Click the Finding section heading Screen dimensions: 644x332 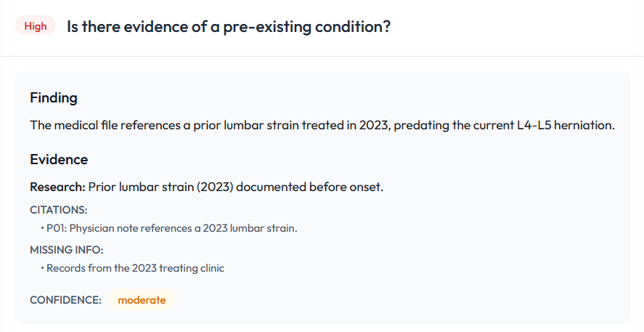pos(54,98)
